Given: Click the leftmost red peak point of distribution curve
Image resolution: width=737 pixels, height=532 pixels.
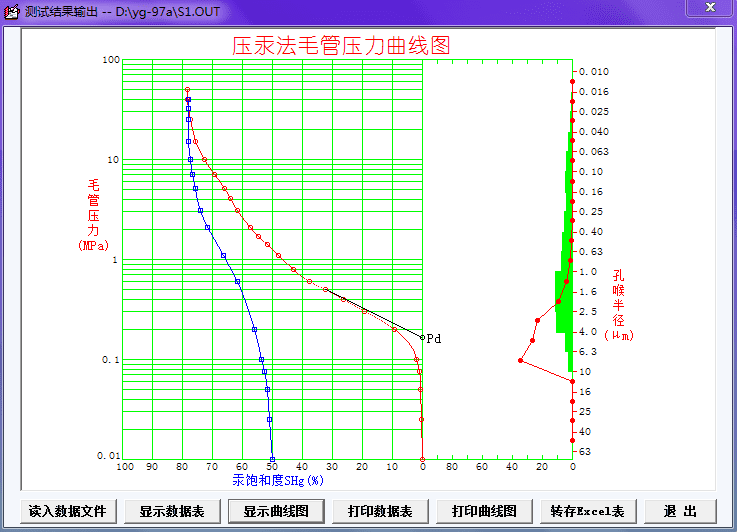Looking at the screenshot, I should pos(520,360).
